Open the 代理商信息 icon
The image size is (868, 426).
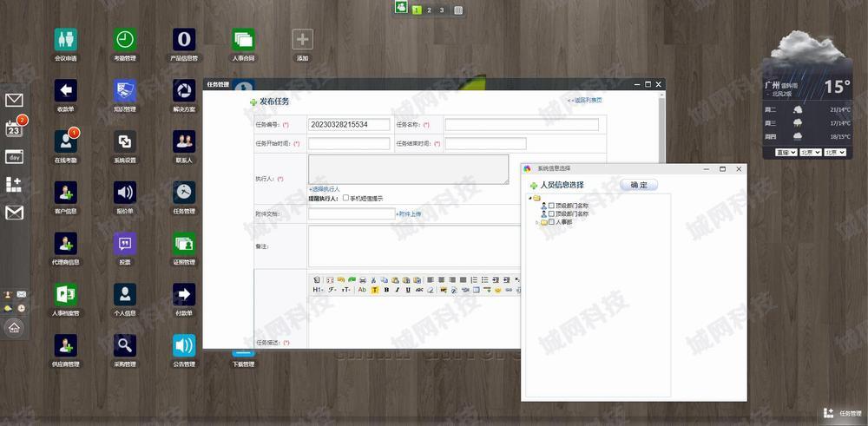point(65,244)
